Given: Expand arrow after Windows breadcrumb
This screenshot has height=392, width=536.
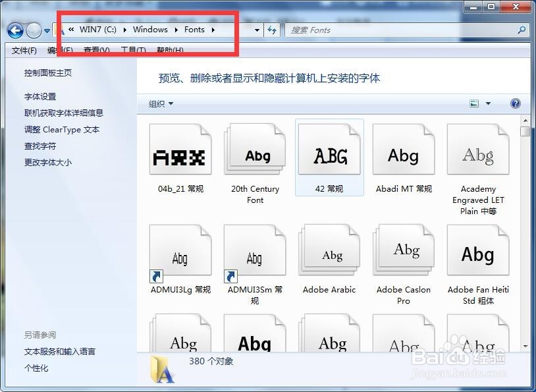Looking at the screenshot, I should coord(176,30).
